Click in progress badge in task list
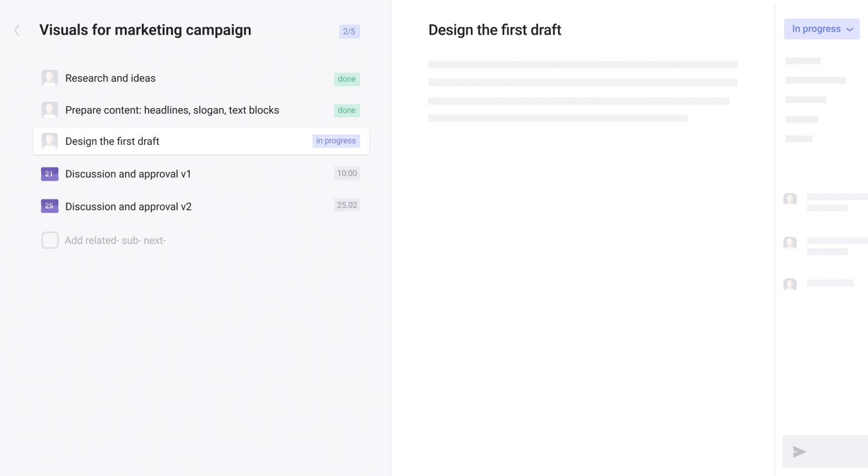 click(336, 141)
